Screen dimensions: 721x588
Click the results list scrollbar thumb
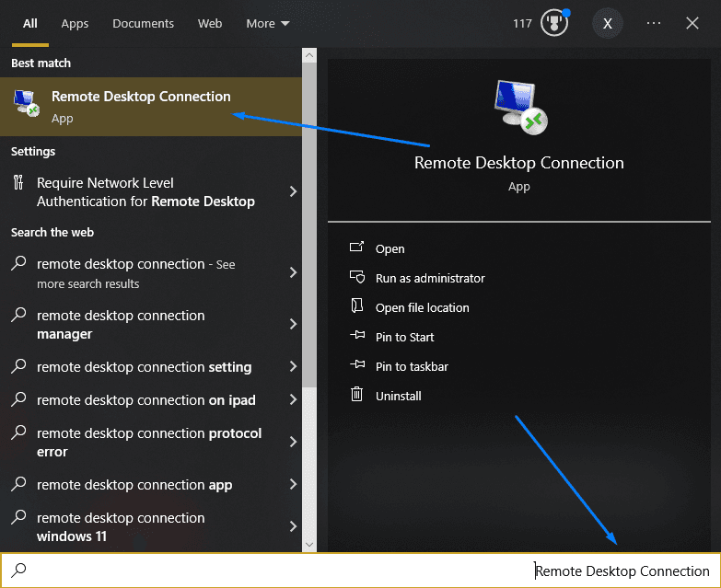tap(309, 225)
